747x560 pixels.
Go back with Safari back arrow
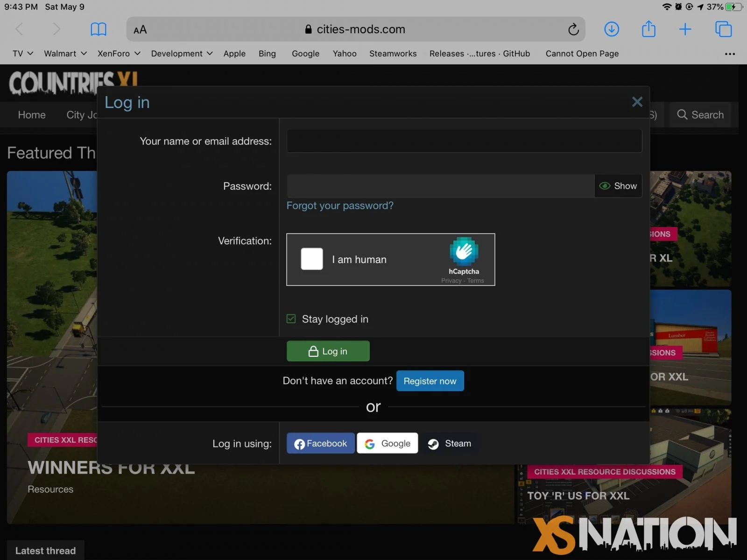click(19, 29)
